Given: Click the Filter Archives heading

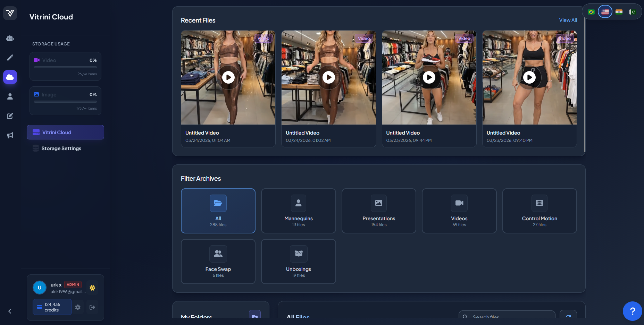Looking at the screenshot, I should pos(201,178).
